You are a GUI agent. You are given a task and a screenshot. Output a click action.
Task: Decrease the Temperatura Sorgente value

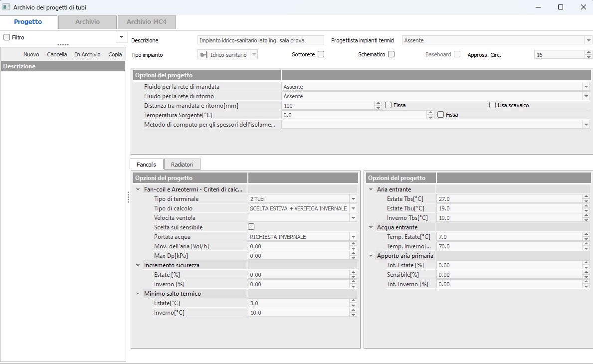point(430,117)
